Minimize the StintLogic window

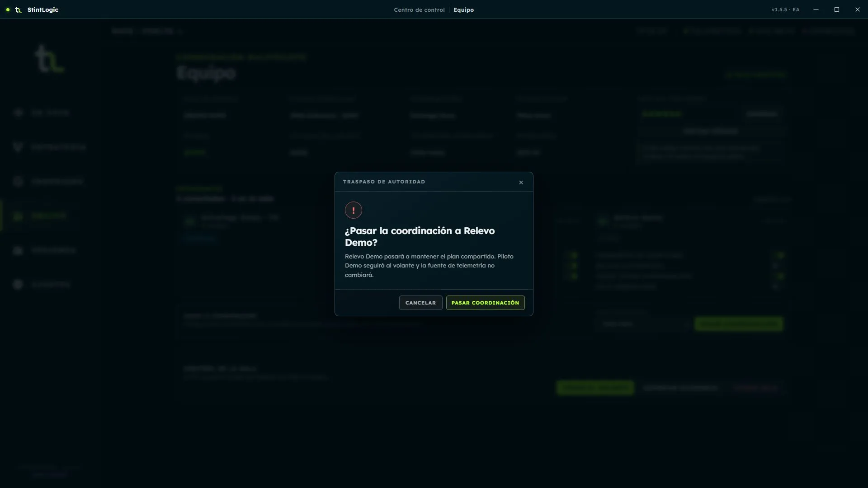pos(816,9)
